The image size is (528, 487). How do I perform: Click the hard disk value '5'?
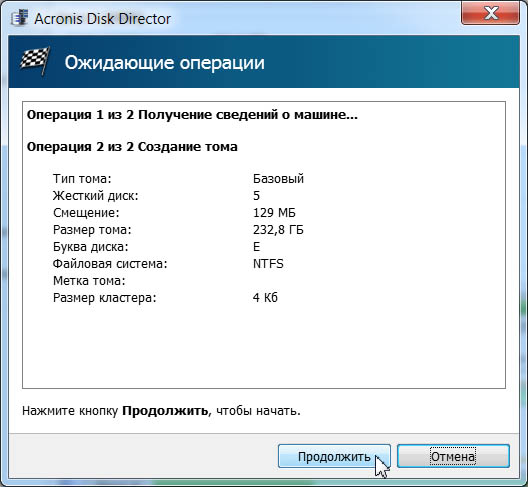(256, 196)
